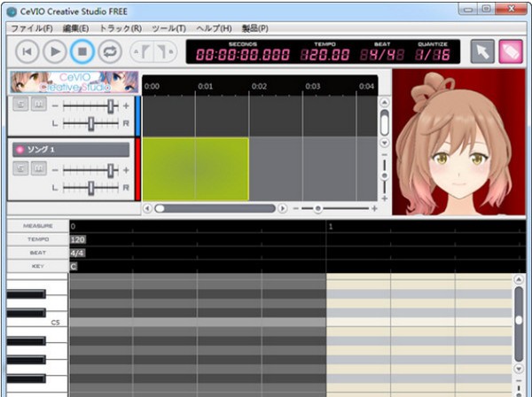Select the pink pencil edit tool
This screenshot has height=397, width=532.
point(511,51)
